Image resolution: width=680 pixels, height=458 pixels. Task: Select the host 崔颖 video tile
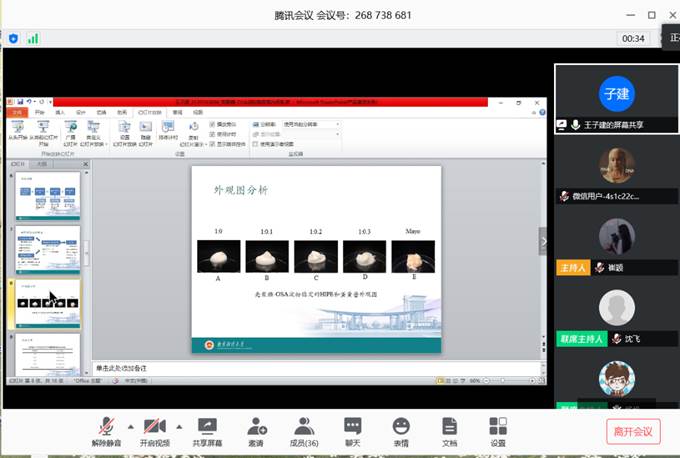(616, 241)
